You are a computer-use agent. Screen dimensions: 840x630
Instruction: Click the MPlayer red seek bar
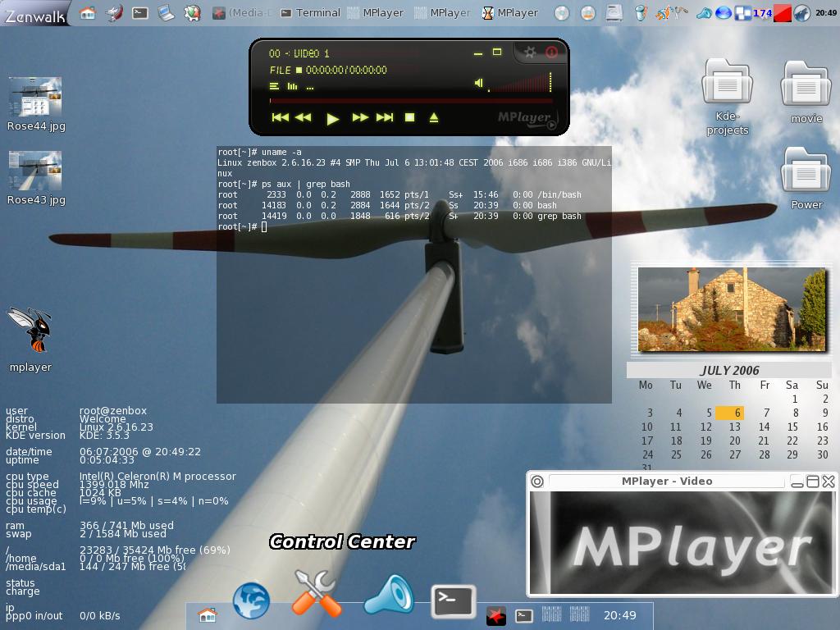[x=411, y=100]
